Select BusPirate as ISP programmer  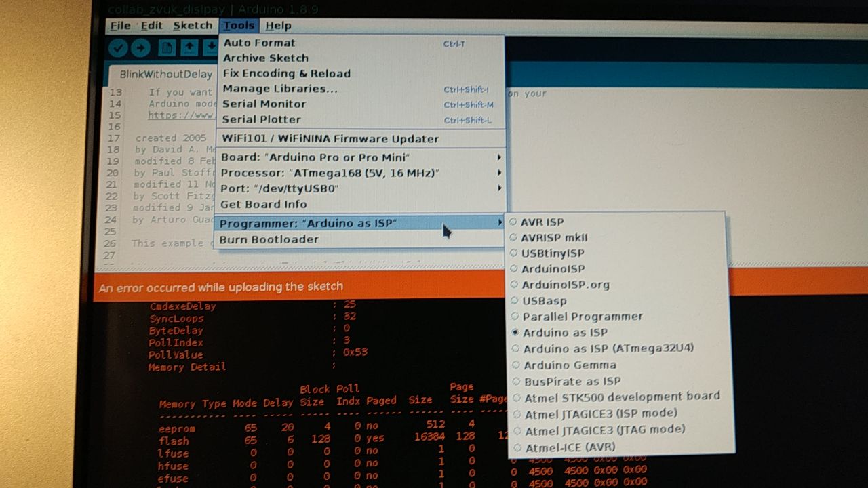(618, 381)
